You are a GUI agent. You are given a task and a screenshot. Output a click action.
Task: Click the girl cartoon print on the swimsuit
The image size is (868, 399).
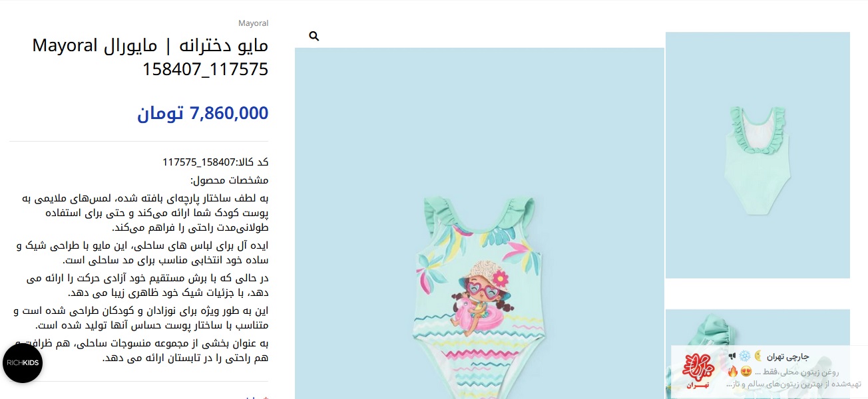point(480,295)
